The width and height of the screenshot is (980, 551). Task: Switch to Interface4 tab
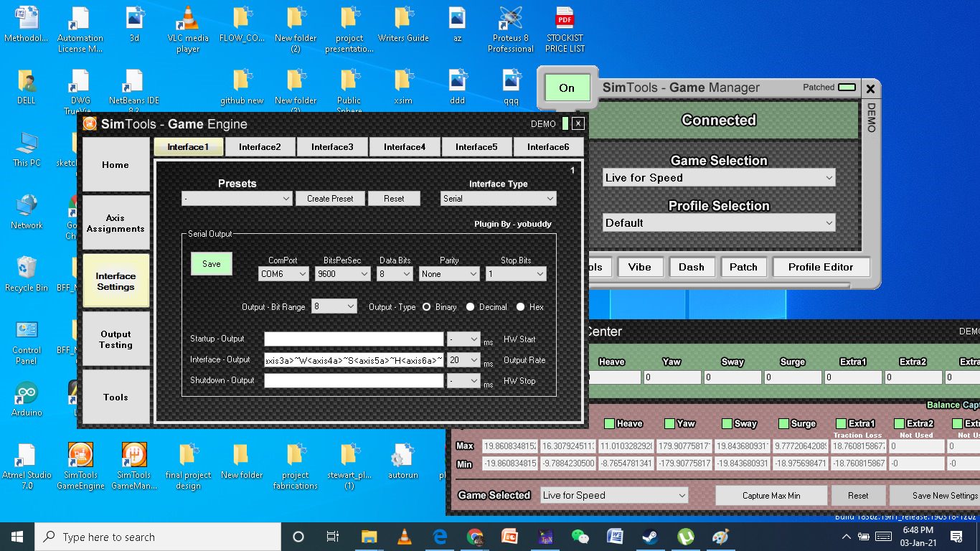point(405,147)
